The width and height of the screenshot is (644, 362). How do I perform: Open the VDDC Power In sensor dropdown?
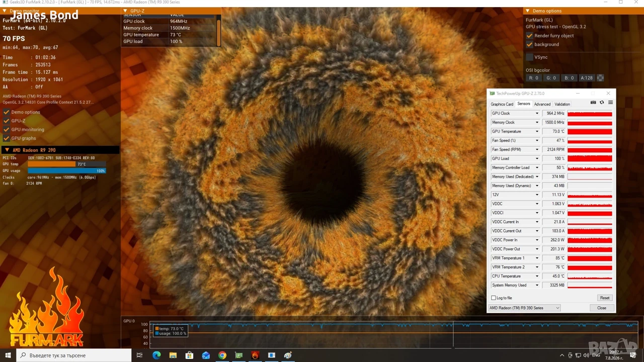(x=537, y=240)
